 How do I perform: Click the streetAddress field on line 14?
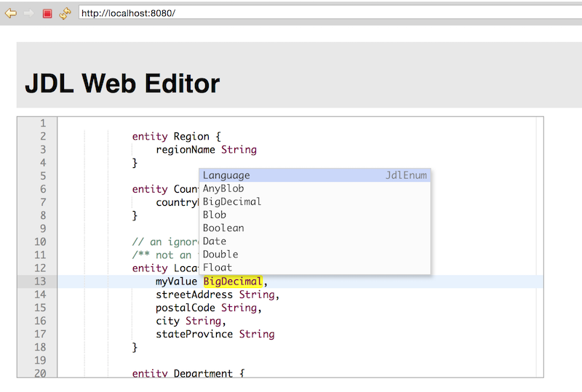[195, 295]
